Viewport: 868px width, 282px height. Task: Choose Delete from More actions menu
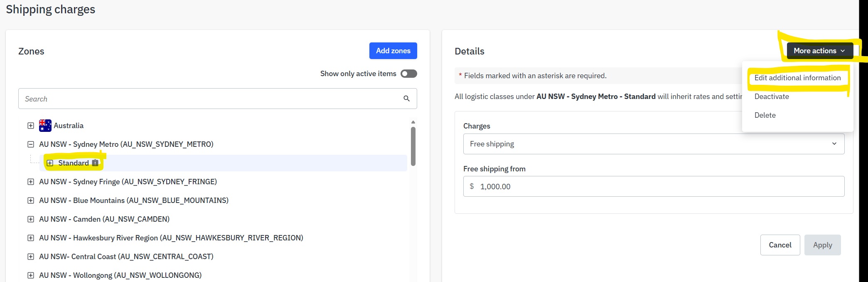(x=765, y=115)
